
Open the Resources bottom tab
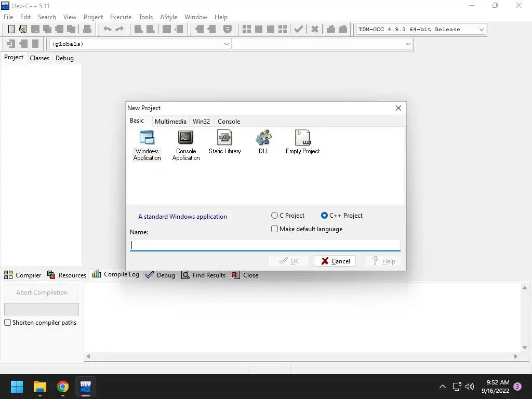[x=66, y=275]
